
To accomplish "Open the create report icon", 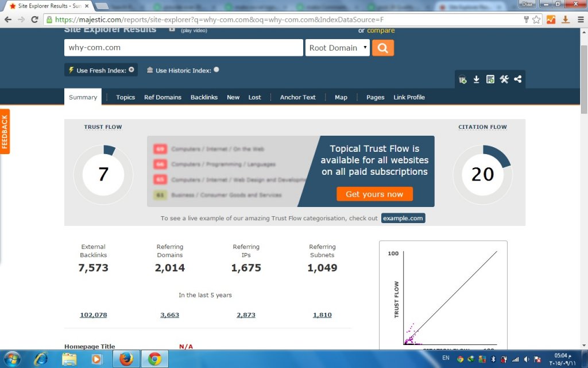I will click(490, 79).
